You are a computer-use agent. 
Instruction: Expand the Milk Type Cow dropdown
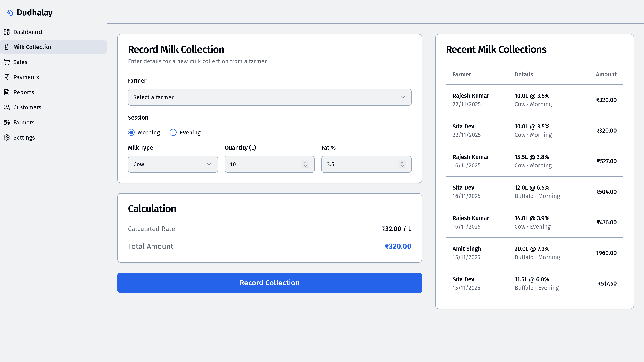[x=173, y=164]
